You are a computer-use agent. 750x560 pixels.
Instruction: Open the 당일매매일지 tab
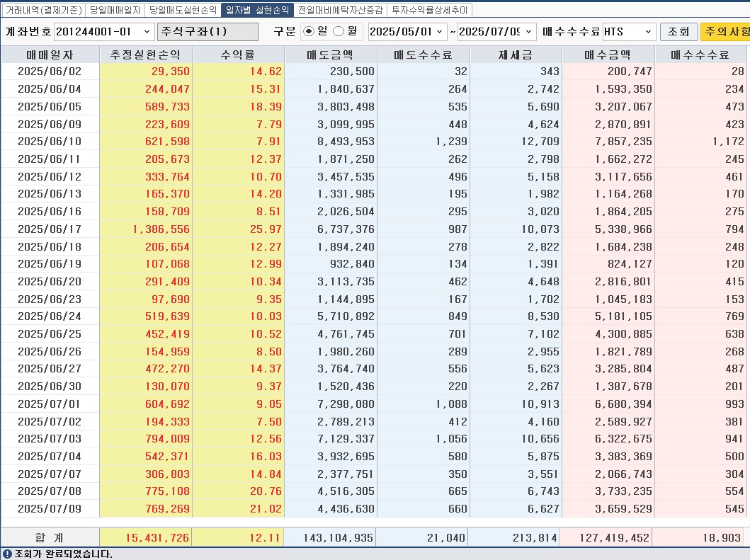(x=115, y=10)
